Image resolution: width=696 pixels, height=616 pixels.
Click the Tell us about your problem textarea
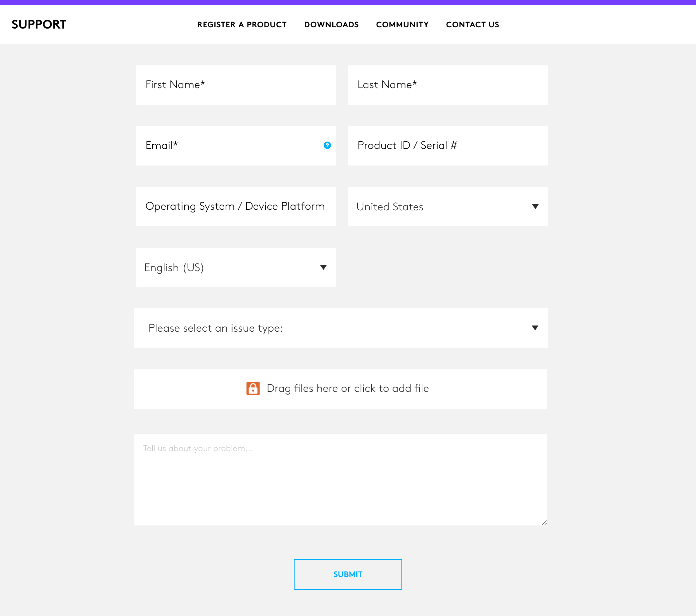click(x=341, y=479)
